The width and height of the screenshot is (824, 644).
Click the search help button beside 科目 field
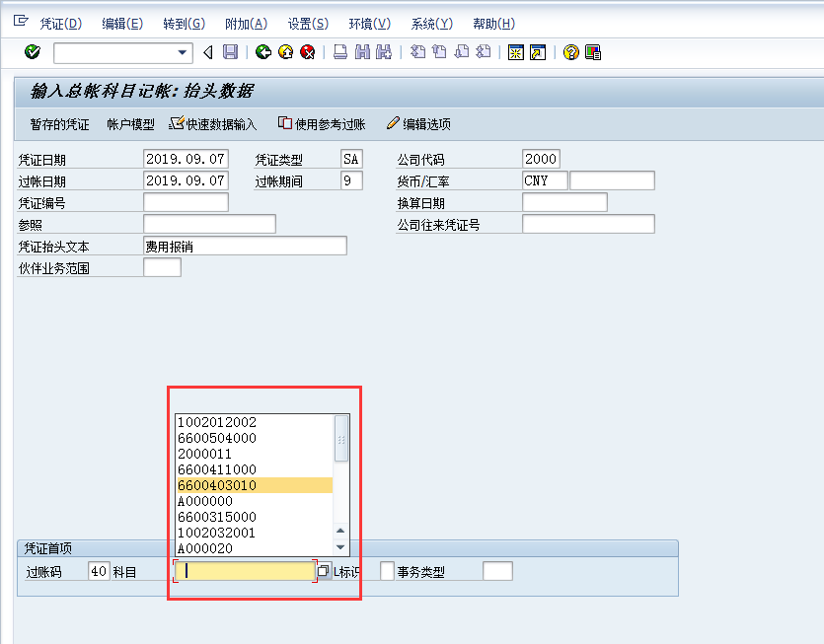(x=324, y=571)
